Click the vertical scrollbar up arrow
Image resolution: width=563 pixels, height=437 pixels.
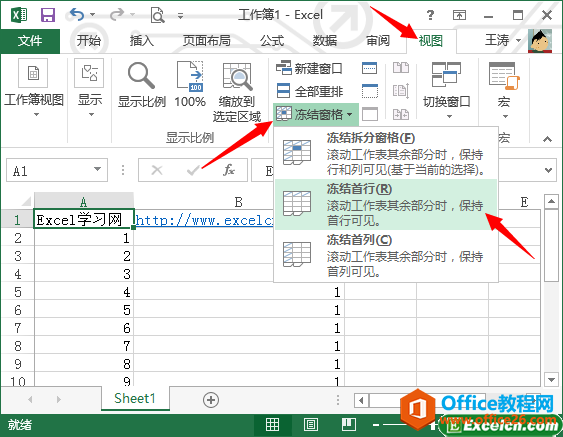tap(551, 201)
